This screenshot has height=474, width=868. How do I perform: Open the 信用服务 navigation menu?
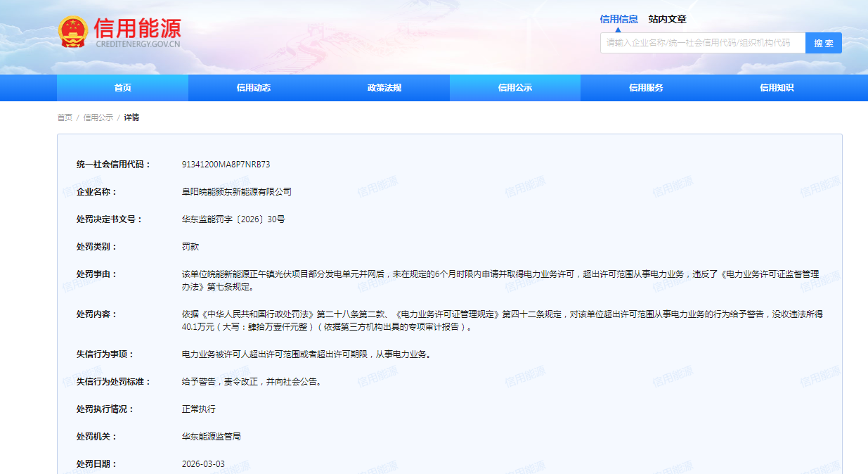pyautogui.click(x=646, y=88)
